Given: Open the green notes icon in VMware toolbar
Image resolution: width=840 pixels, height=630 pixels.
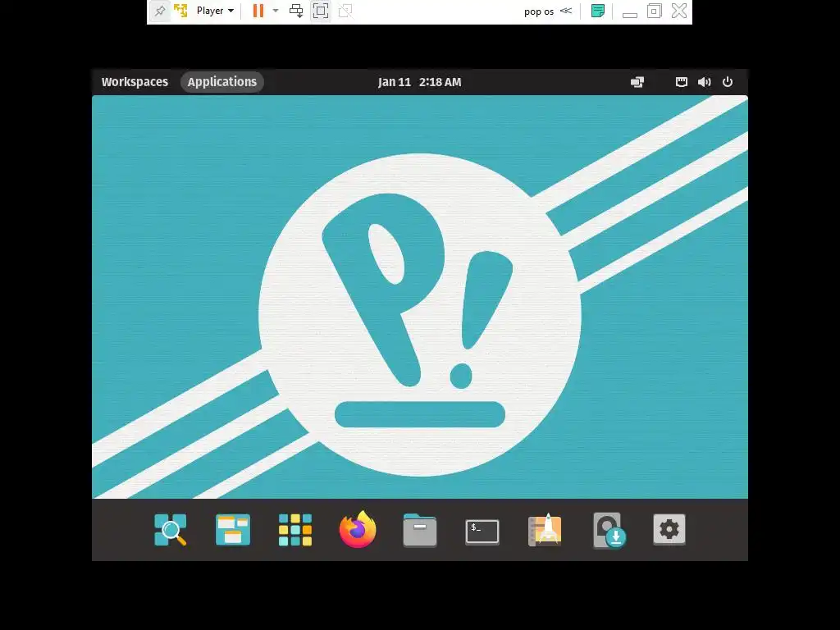Looking at the screenshot, I should pos(598,11).
